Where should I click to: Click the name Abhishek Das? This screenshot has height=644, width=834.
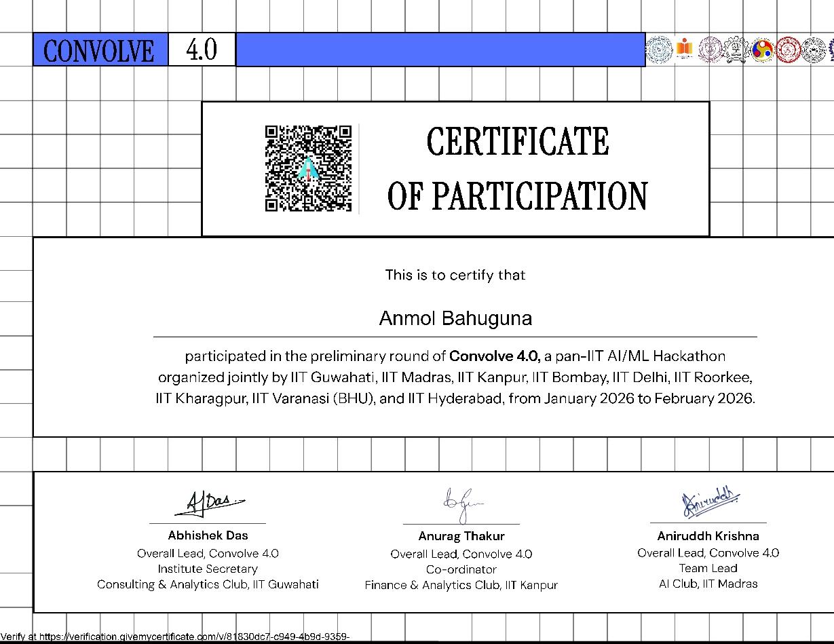coord(208,535)
